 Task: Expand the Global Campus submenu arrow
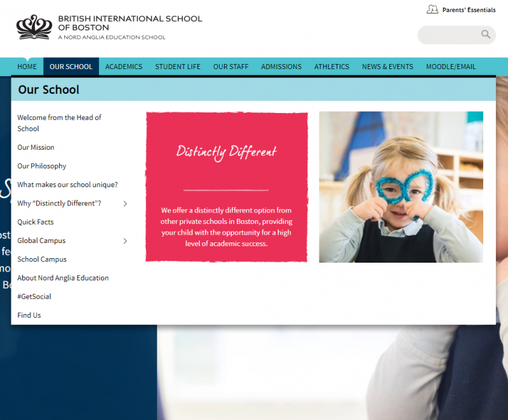125,241
